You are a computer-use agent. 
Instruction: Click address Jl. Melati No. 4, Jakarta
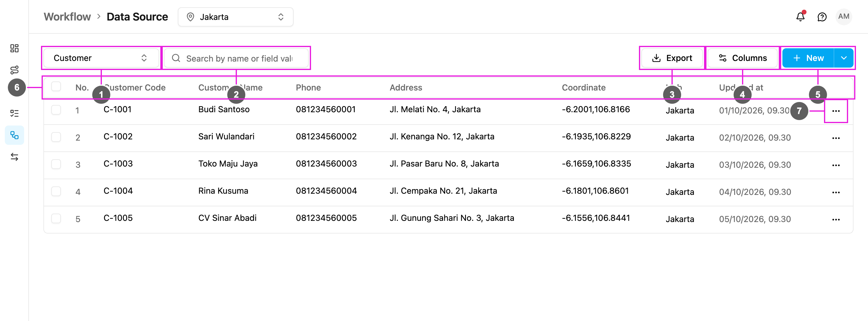click(x=435, y=109)
